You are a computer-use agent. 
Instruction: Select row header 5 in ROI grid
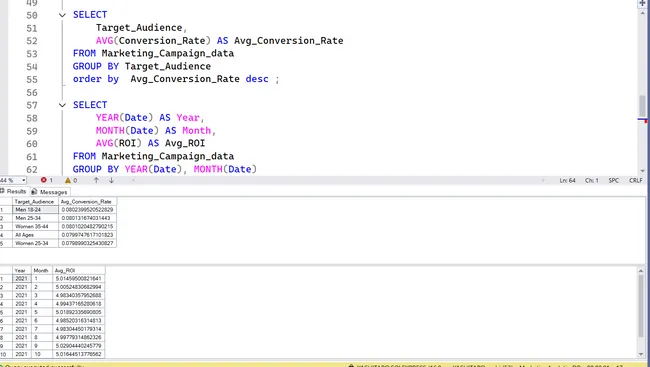tap(6, 312)
